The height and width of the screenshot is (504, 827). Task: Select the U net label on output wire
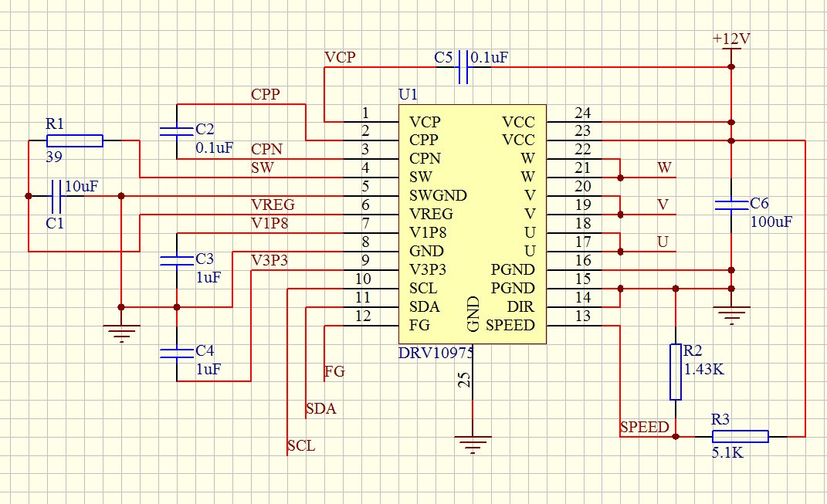663,242
